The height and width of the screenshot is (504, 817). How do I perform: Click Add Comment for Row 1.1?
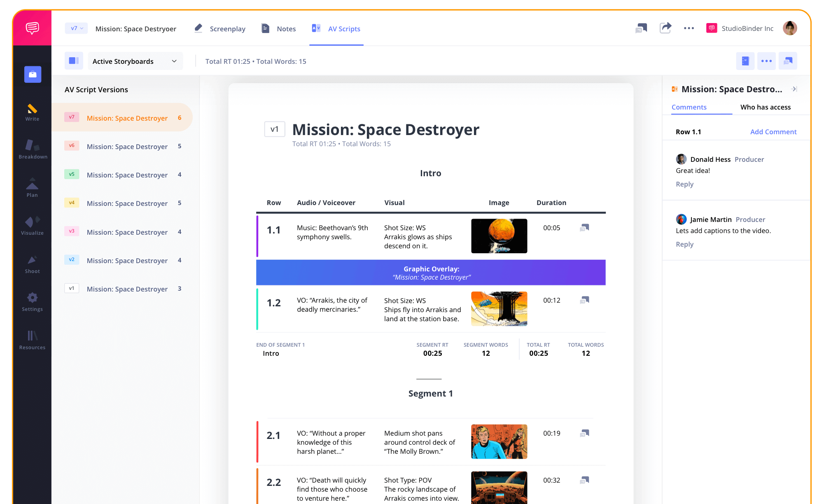(773, 131)
